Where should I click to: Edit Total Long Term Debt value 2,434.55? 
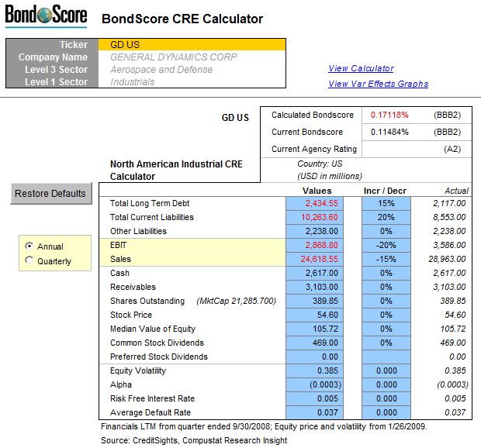pyautogui.click(x=314, y=203)
